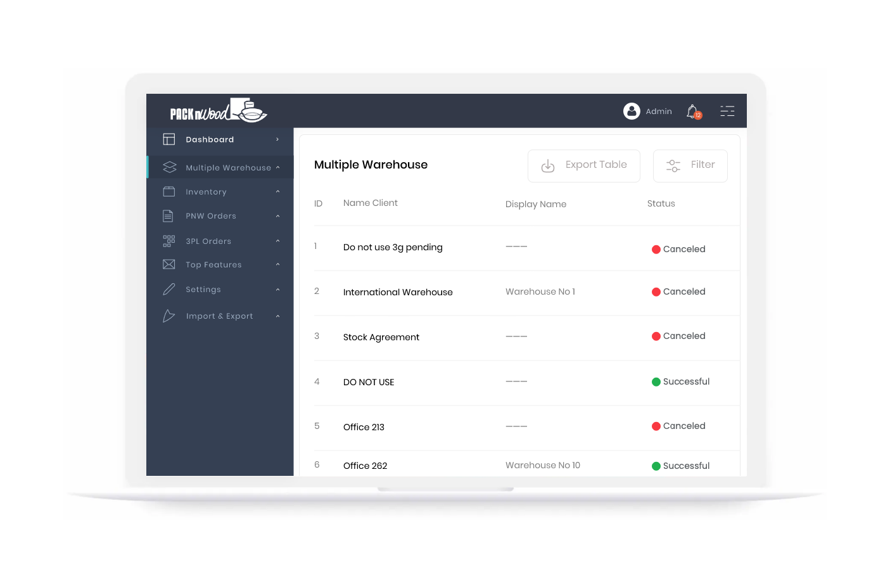
Task: Click the Export Table button
Action: 583,165
